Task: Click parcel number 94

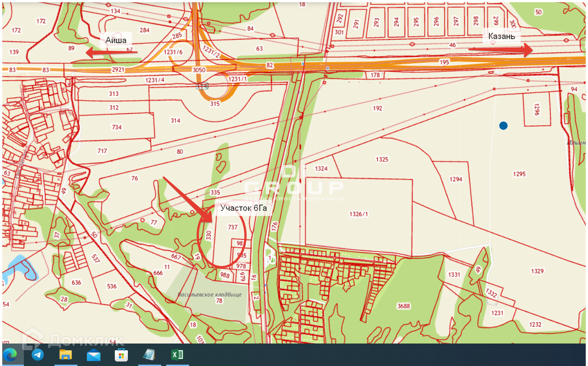Action: pyautogui.click(x=574, y=89)
